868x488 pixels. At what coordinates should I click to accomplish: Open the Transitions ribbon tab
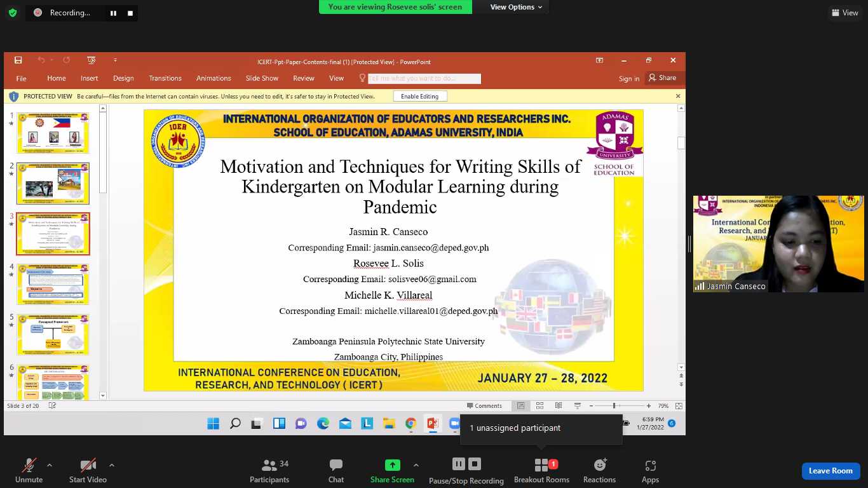165,78
